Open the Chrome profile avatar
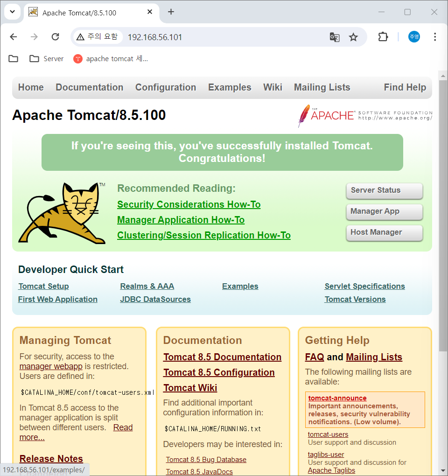Viewport: 448px width, 476px height. (x=414, y=37)
